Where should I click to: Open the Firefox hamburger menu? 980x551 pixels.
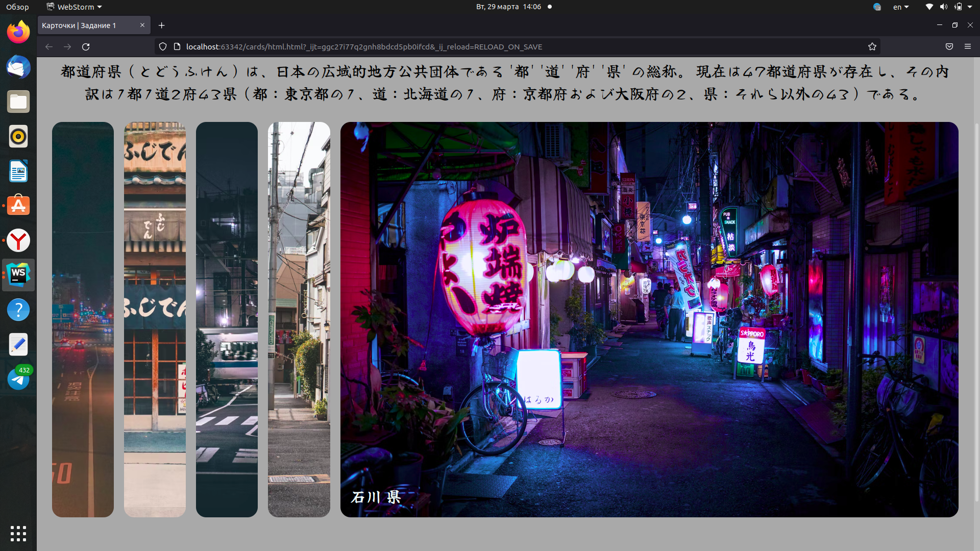[x=968, y=46]
